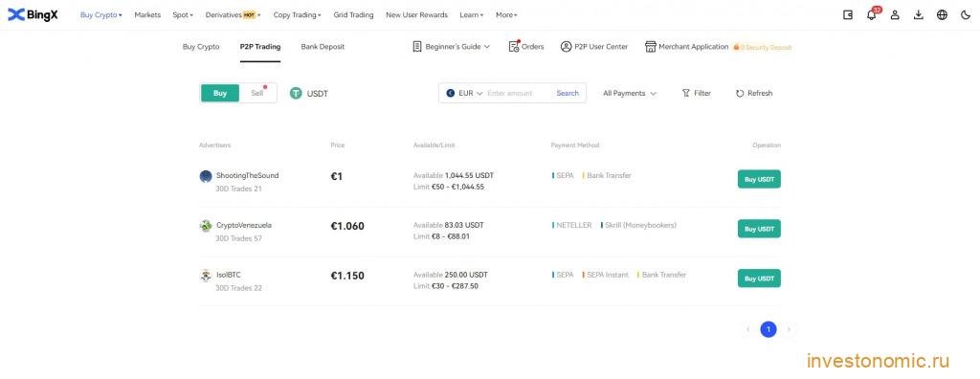Click next page arrow
This screenshot has width=980, height=379.
click(789, 329)
